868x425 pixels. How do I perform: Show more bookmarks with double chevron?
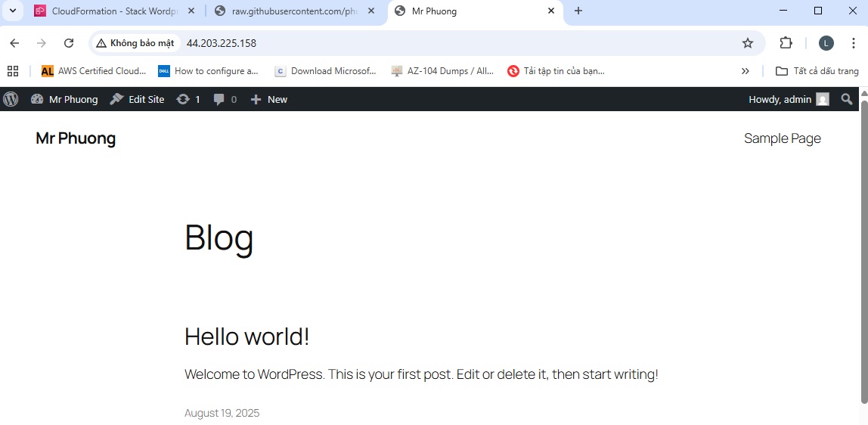pyautogui.click(x=746, y=71)
